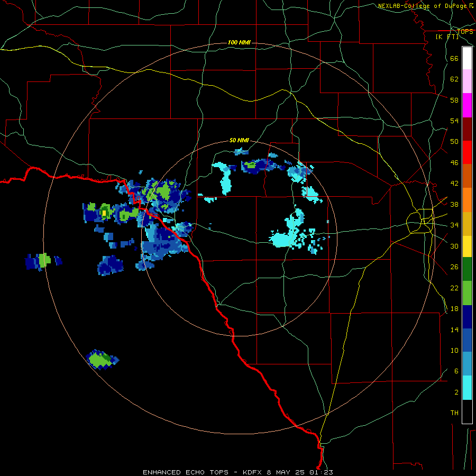This screenshot has height=476, width=476.
Task: Click the light pink legend swatch near 62
Action: (467, 81)
